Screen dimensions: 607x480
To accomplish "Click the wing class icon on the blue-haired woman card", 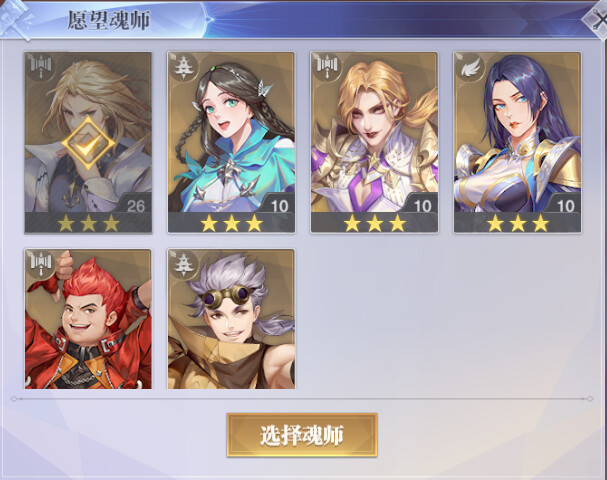I will click(468, 67).
